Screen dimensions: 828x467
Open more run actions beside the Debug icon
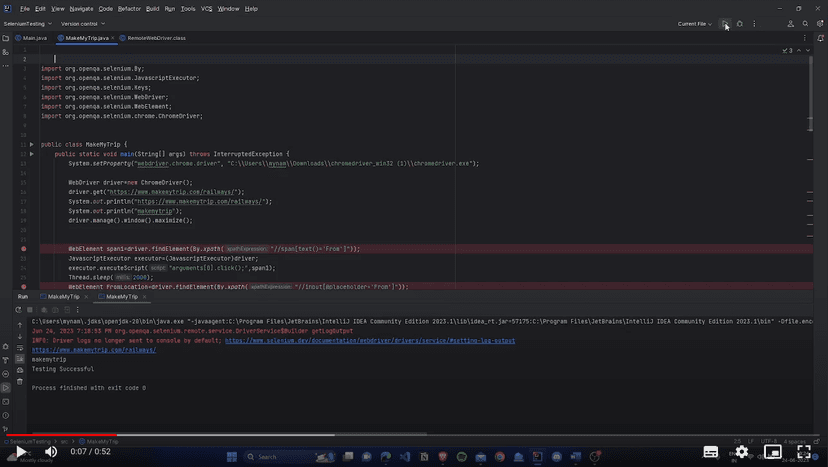(x=754, y=24)
